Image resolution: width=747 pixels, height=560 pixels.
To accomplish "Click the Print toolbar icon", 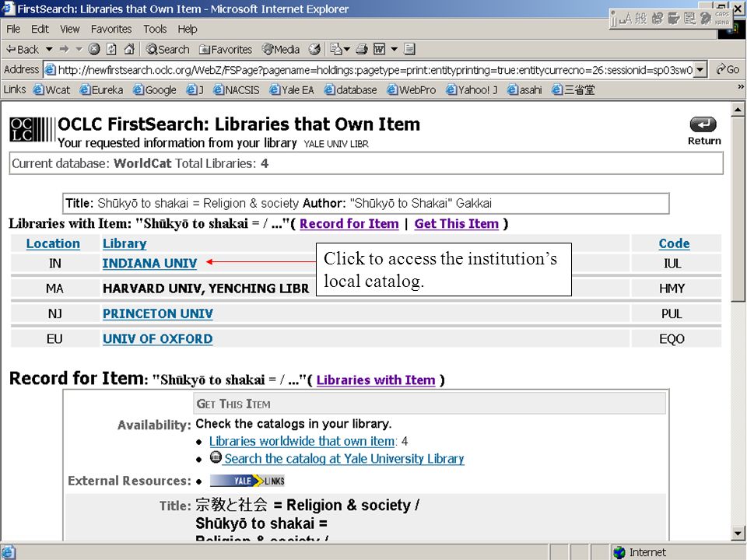I will tap(362, 49).
